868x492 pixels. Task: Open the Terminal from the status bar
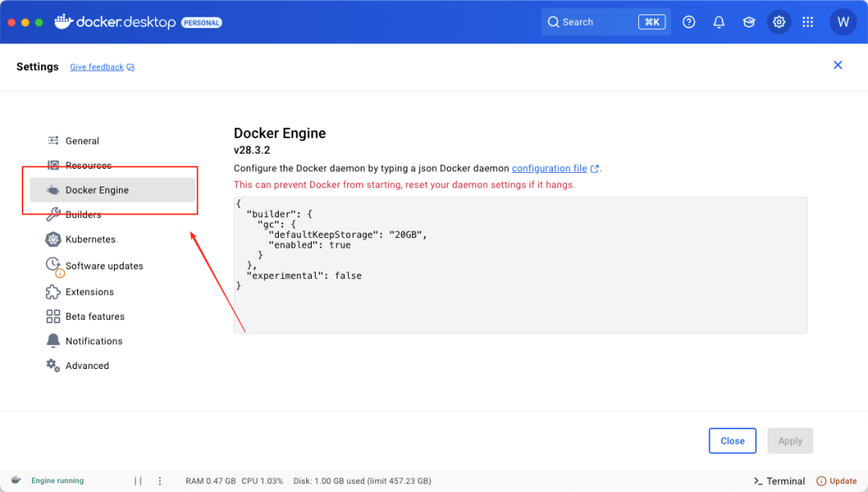click(779, 481)
